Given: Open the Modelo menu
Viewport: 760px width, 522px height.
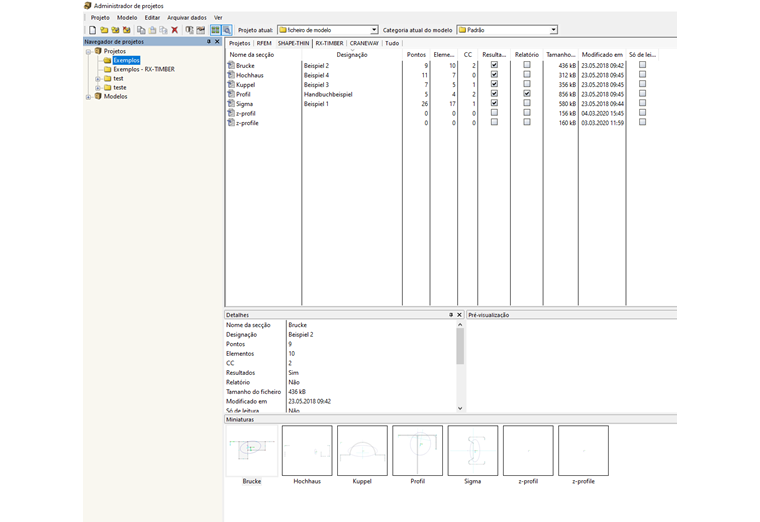Looking at the screenshot, I should click(127, 17).
